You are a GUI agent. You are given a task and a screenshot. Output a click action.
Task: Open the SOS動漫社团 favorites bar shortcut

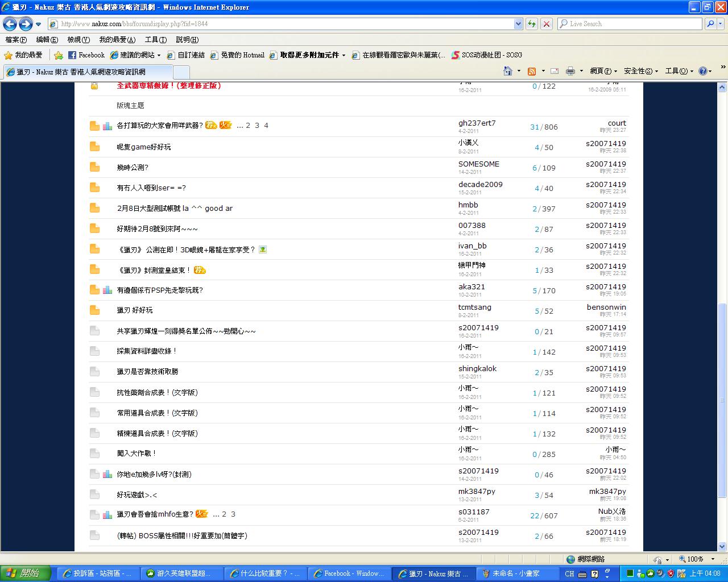click(487, 55)
